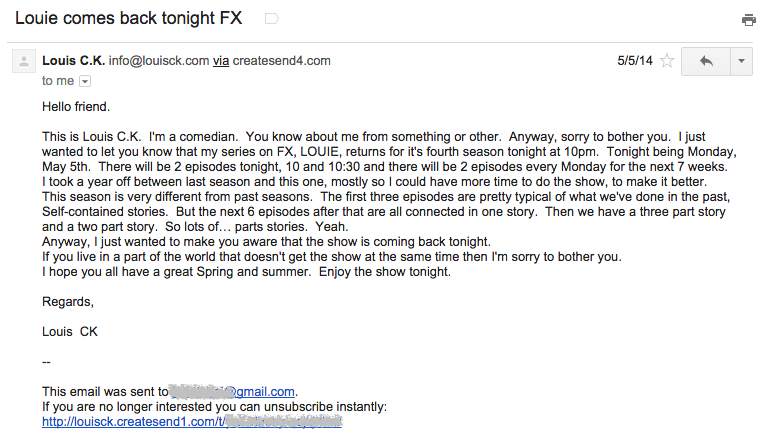
Task: Click the "This email was sent to" text
Action: click(105, 391)
